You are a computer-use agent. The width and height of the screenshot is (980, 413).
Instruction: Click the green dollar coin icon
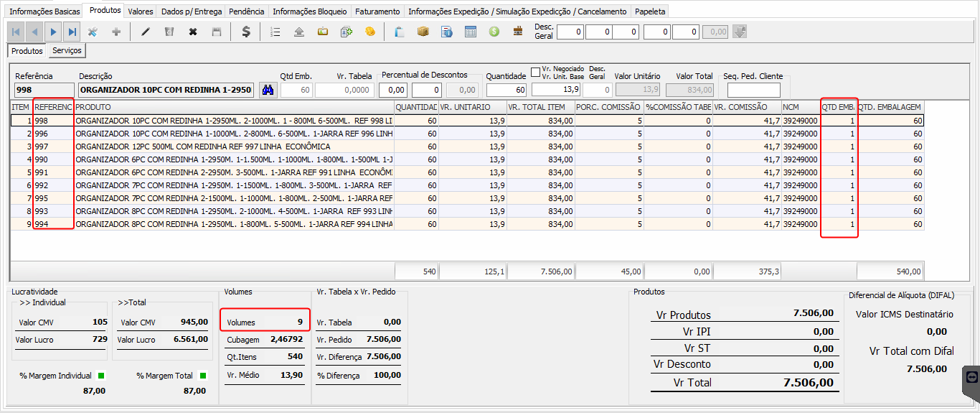click(494, 32)
